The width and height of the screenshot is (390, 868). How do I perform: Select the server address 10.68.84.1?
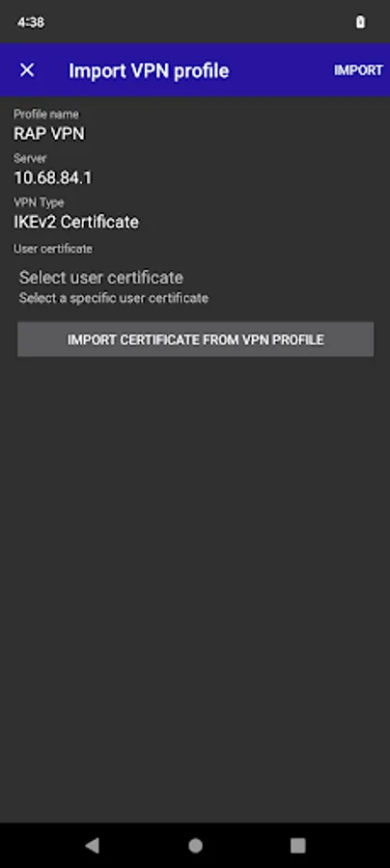53,177
